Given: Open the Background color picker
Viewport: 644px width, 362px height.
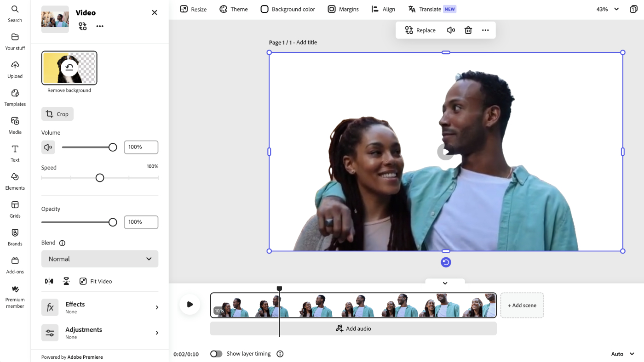Looking at the screenshot, I should [x=288, y=9].
